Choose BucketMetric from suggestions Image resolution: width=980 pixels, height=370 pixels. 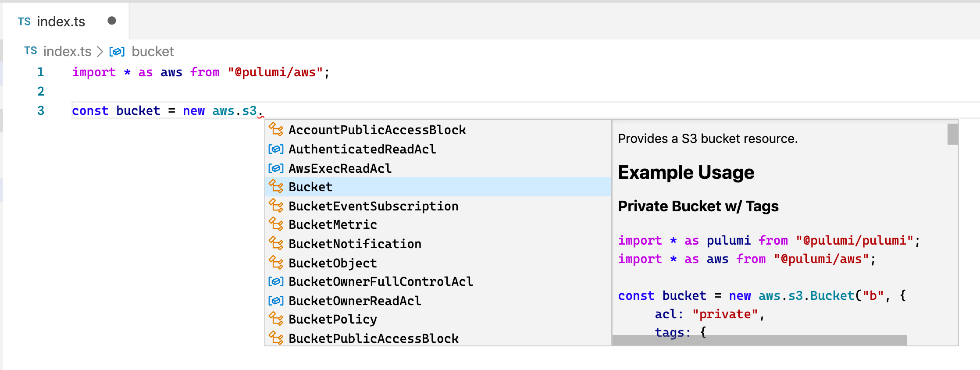pos(438,224)
